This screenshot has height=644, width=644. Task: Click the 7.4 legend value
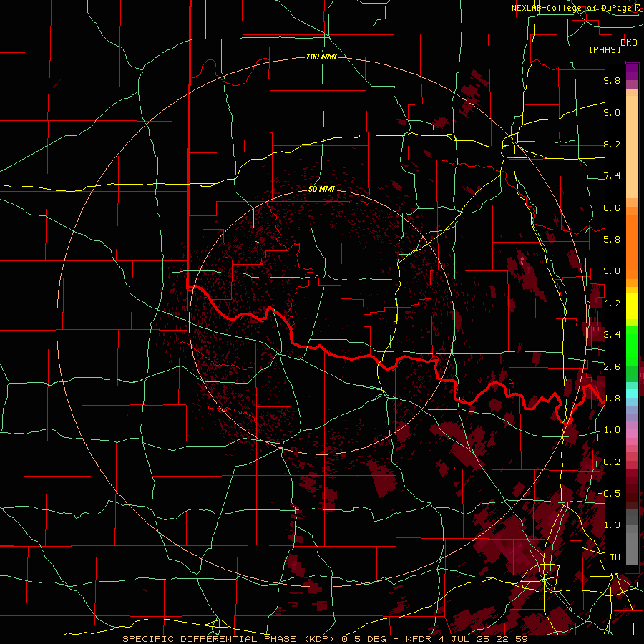612,176
